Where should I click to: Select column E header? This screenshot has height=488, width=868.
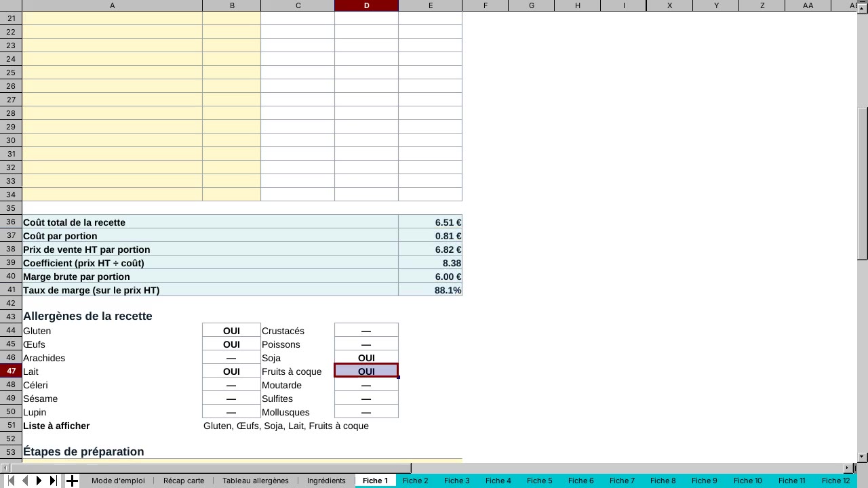[x=430, y=5]
